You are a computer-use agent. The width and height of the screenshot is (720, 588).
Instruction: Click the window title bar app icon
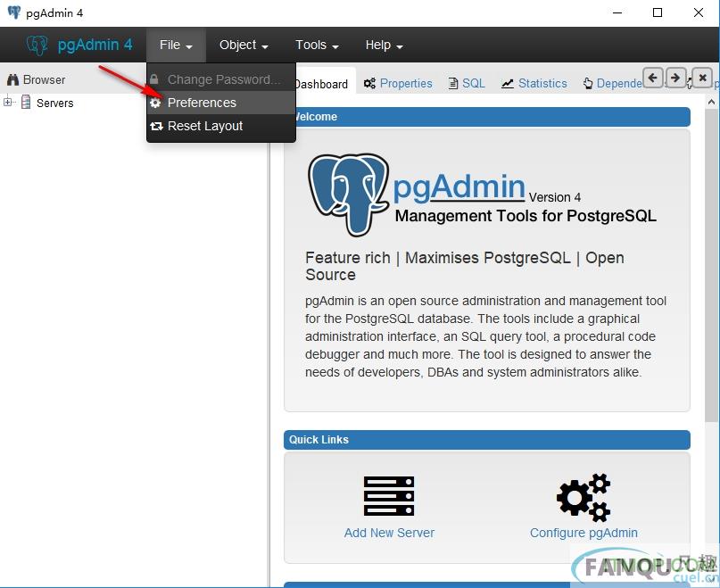(x=14, y=12)
